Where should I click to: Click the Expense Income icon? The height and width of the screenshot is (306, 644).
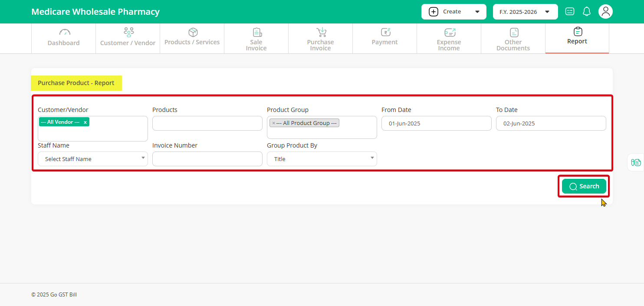(x=450, y=32)
